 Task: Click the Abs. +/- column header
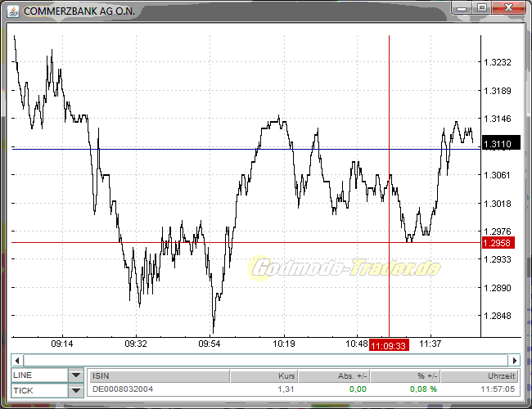pyautogui.click(x=334, y=376)
